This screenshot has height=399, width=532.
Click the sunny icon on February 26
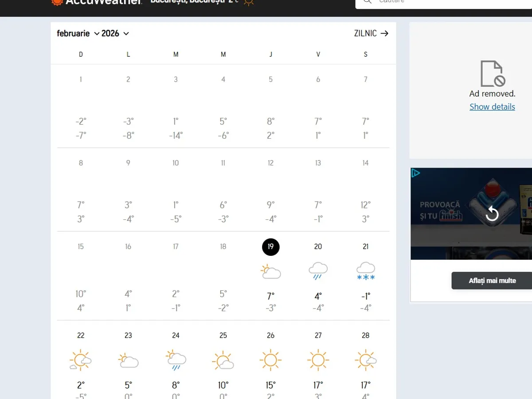coord(270,360)
